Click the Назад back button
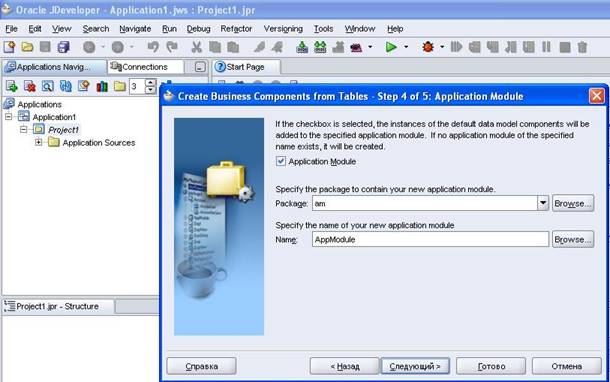The image size is (610, 382). 345,366
